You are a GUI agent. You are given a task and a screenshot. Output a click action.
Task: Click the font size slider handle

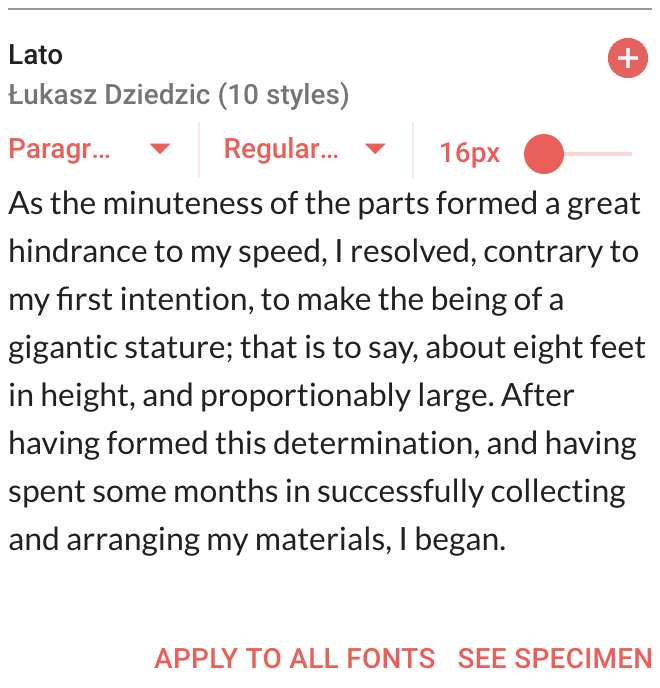(x=544, y=154)
